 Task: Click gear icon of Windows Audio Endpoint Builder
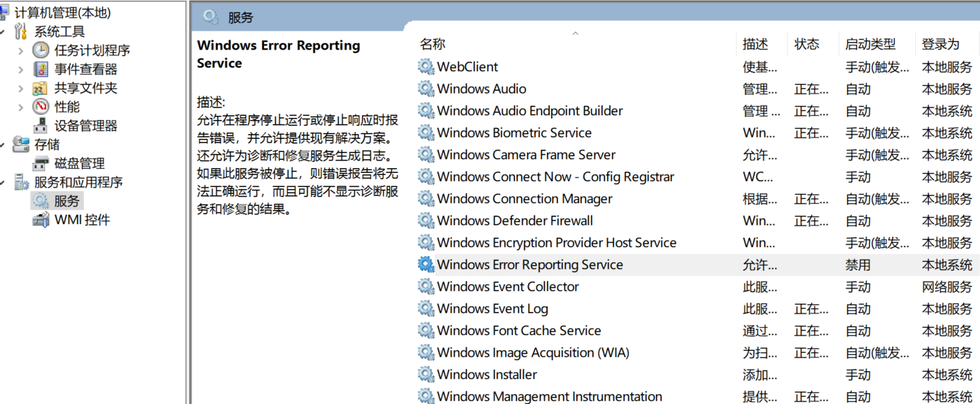[x=426, y=111]
